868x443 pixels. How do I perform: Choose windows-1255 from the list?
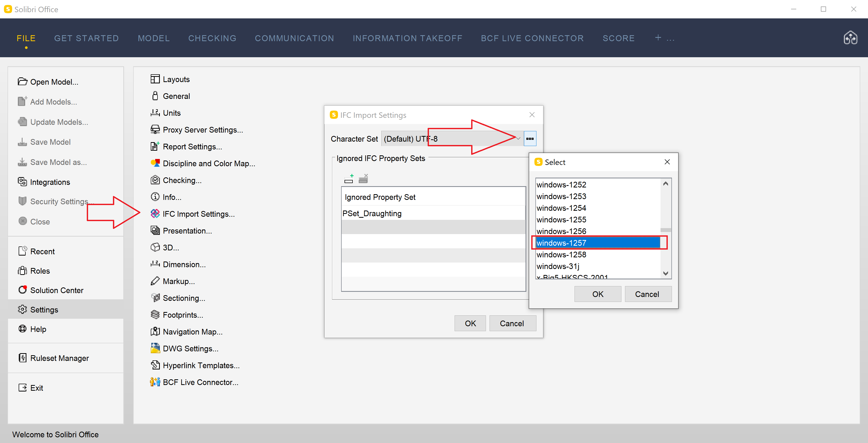click(598, 220)
